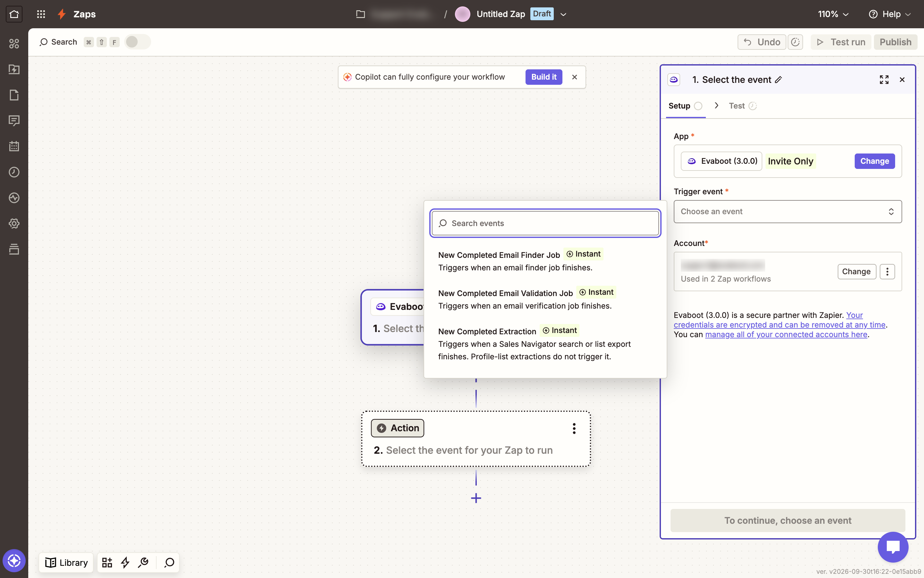Screen dimensions: 924x578
Task: Open the Choose an event dropdown
Action: [788, 211]
